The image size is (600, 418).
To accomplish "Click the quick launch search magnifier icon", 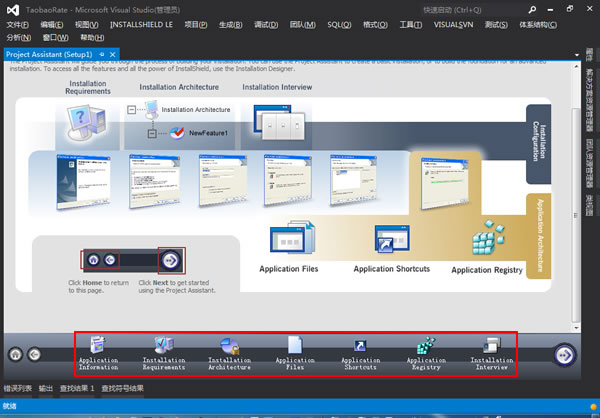I will tap(532, 10).
